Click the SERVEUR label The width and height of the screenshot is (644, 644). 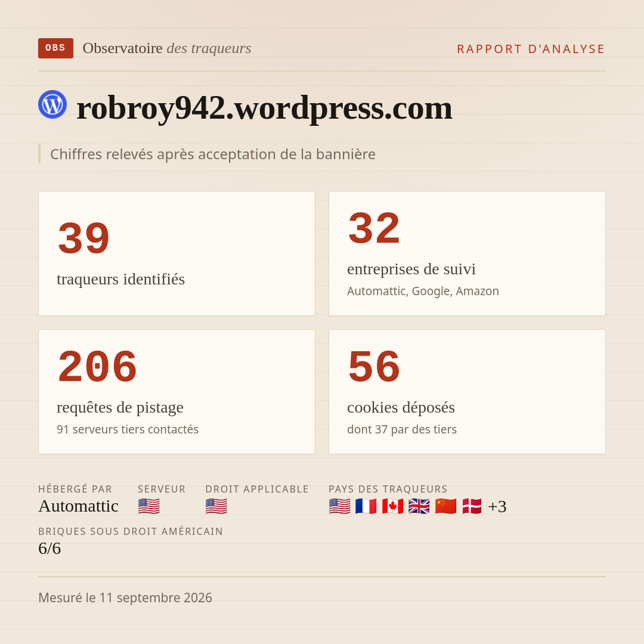click(162, 489)
